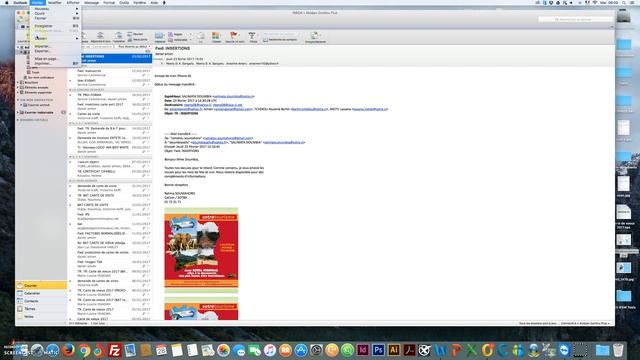Click the sender email link after Expéditeur
The width and height of the screenshot is (640, 360).
(233, 96)
